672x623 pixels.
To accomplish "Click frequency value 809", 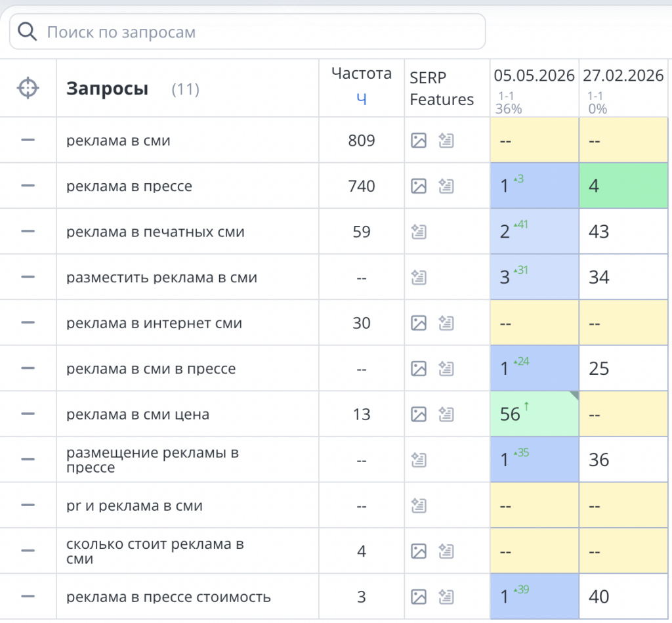I will coord(362,140).
